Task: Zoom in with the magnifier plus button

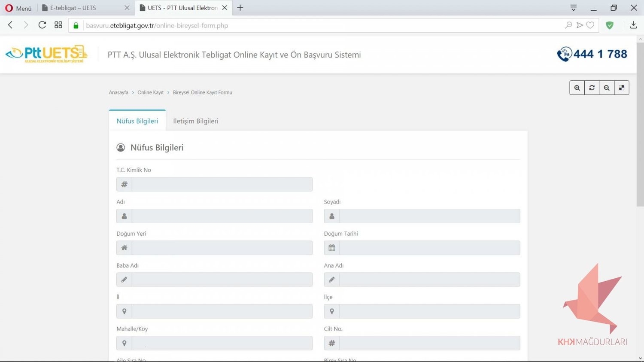Action: click(x=577, y=88)
